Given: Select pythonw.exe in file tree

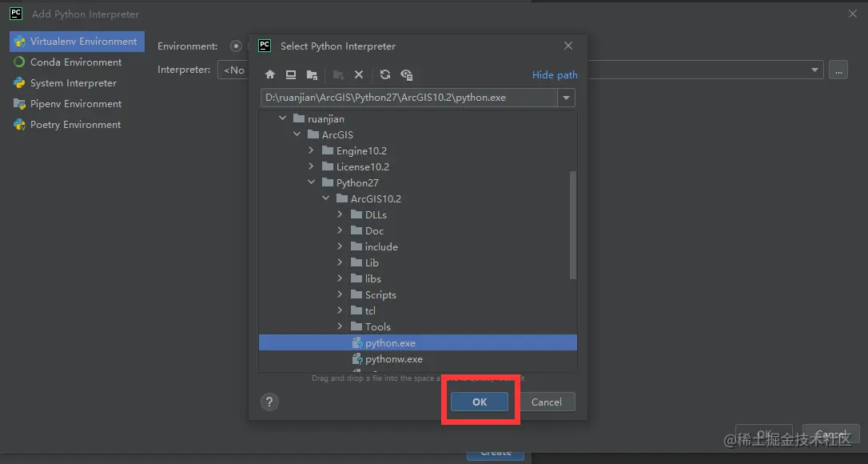Looking at the screenshot, I should [x=418, y=358].
